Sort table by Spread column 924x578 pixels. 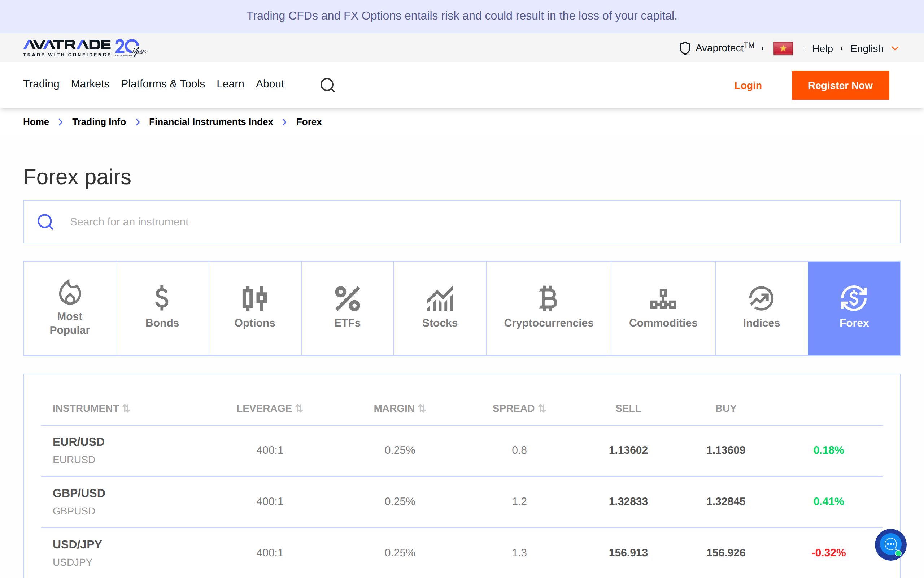tap(519, 408)
